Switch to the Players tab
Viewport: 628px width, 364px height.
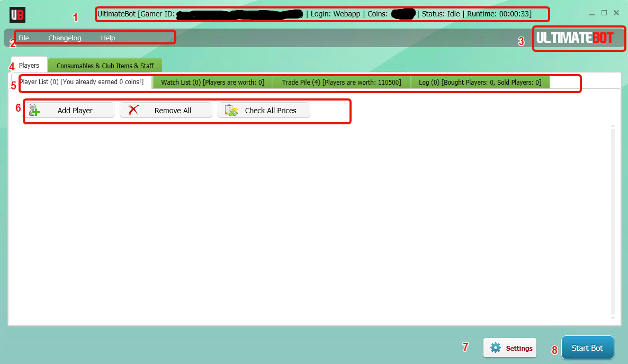29,65
